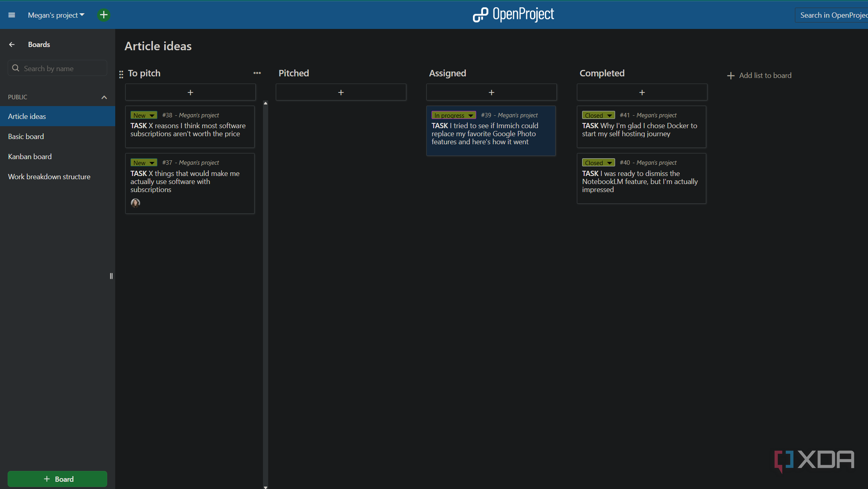Open In progress status dropdown on #39
868x489 pixels.
(454, 115)
